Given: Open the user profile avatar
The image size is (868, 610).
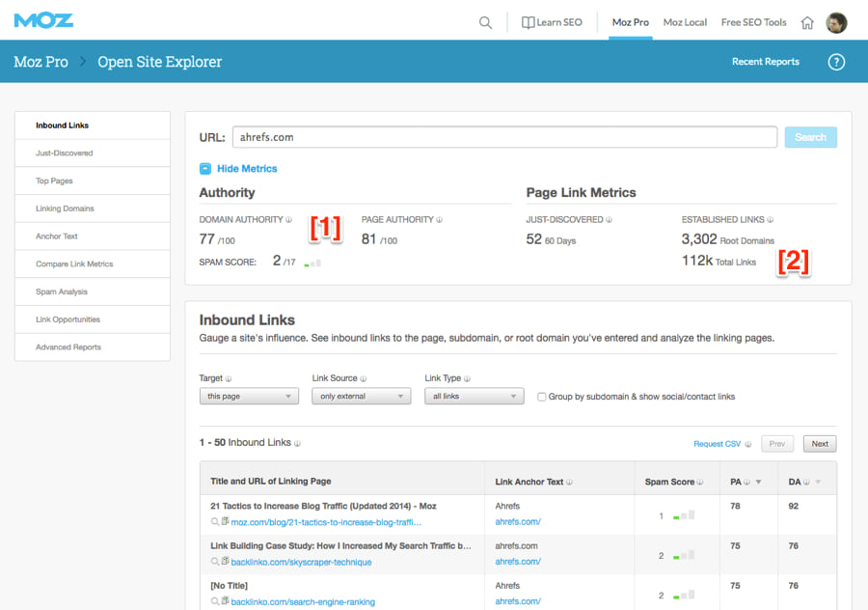Looking at the screenshot, I should (836, 23).
